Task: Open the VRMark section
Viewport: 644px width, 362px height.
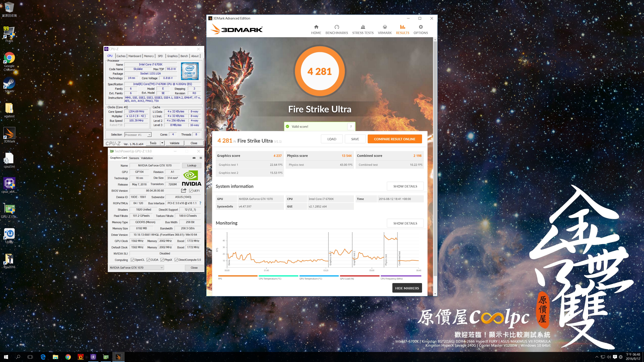Action: click(385, 29)
